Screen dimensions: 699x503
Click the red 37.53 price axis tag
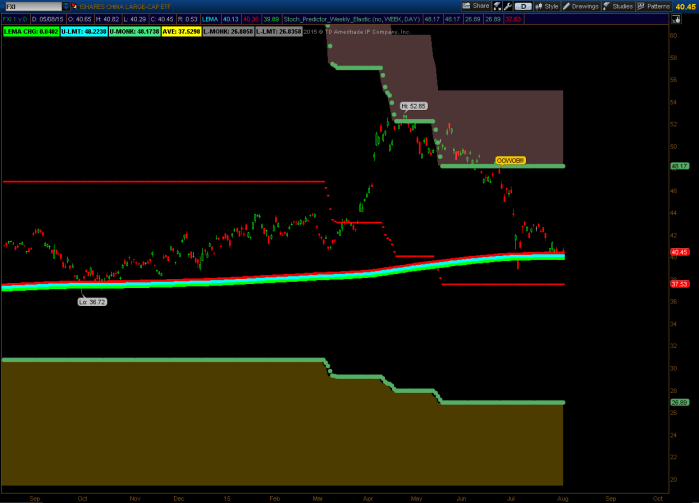pos(680,284)
